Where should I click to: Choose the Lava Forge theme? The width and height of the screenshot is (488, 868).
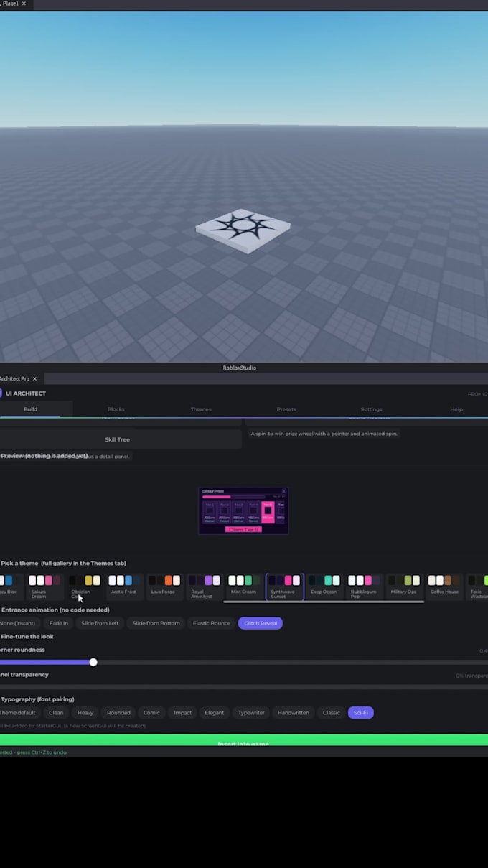click(x=164, y=586)
